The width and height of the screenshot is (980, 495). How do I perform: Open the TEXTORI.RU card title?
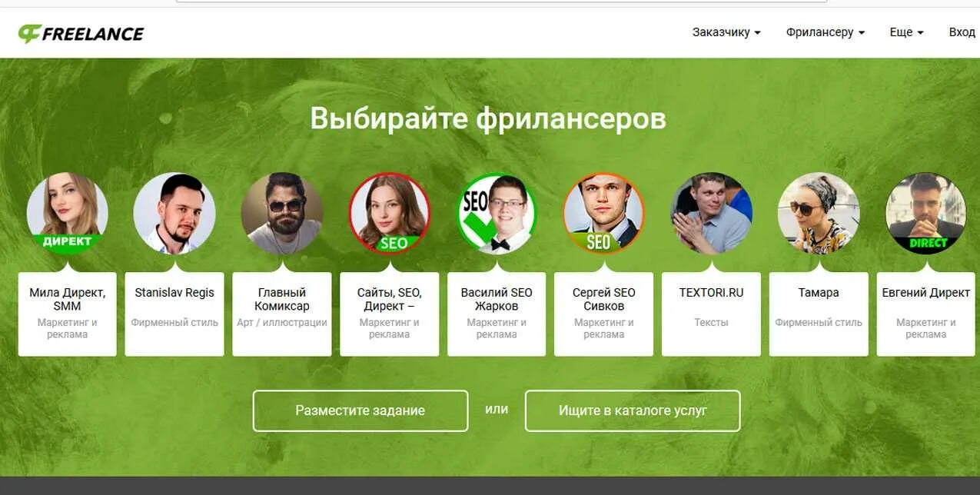(711, 293)
